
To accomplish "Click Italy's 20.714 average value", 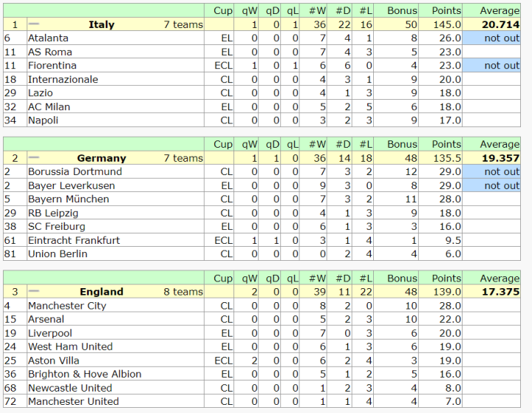I will 501,24.
